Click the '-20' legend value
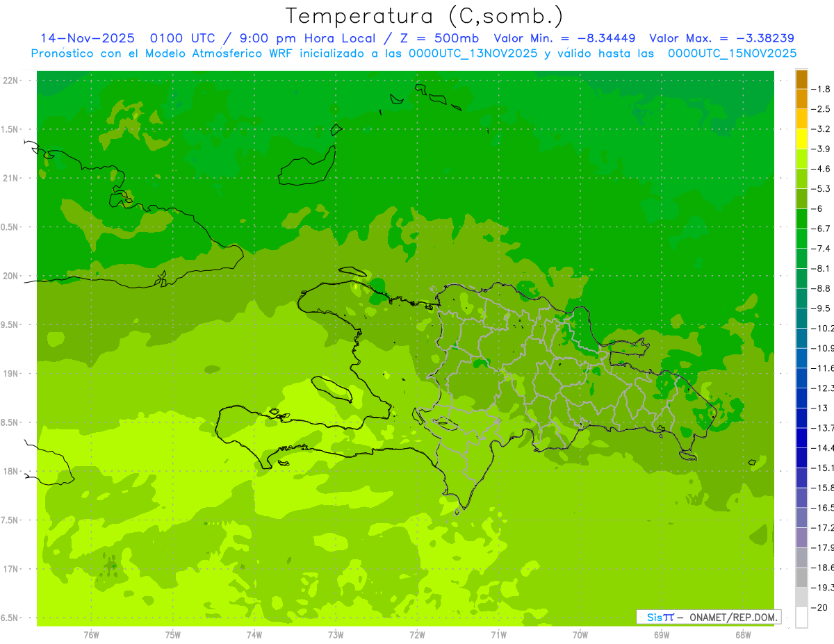834x644 pixels. (820, 607)
